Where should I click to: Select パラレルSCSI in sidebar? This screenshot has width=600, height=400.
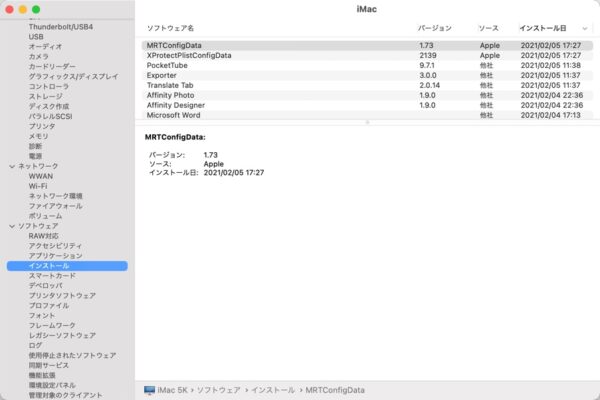(50, 116)
